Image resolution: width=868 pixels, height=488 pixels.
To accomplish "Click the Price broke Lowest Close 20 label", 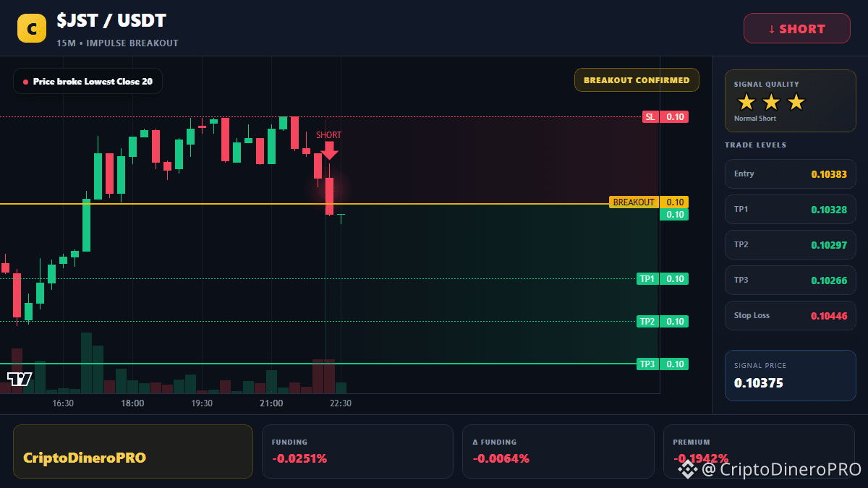I will click(x=88, y=82).
